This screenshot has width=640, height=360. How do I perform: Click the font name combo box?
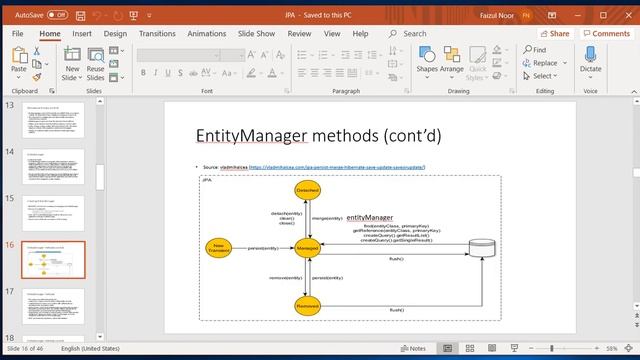[x=179, y=55]
